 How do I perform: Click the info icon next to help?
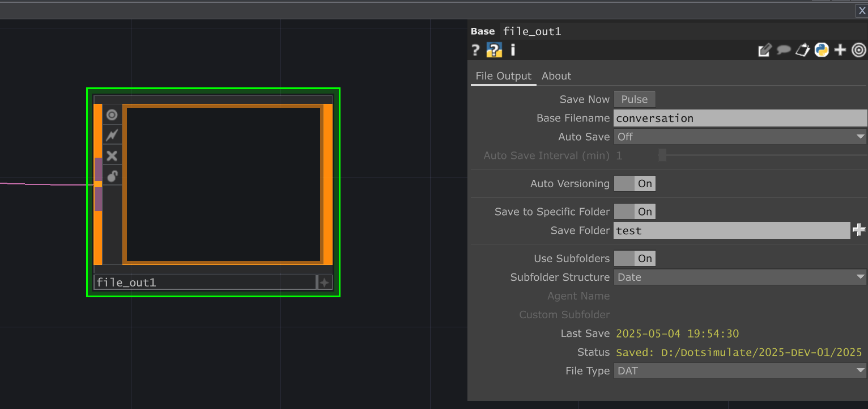point(513,50)
